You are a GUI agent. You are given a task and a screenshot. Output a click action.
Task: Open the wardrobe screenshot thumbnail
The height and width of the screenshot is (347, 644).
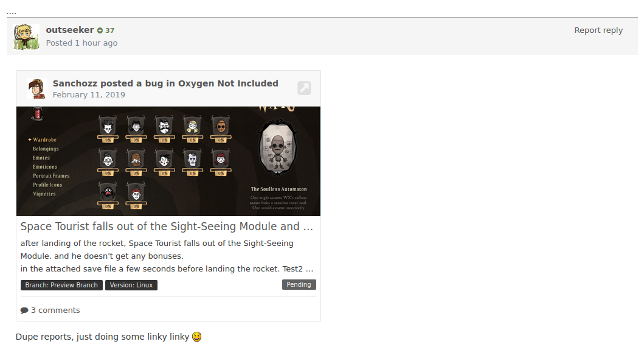point(168,161)
